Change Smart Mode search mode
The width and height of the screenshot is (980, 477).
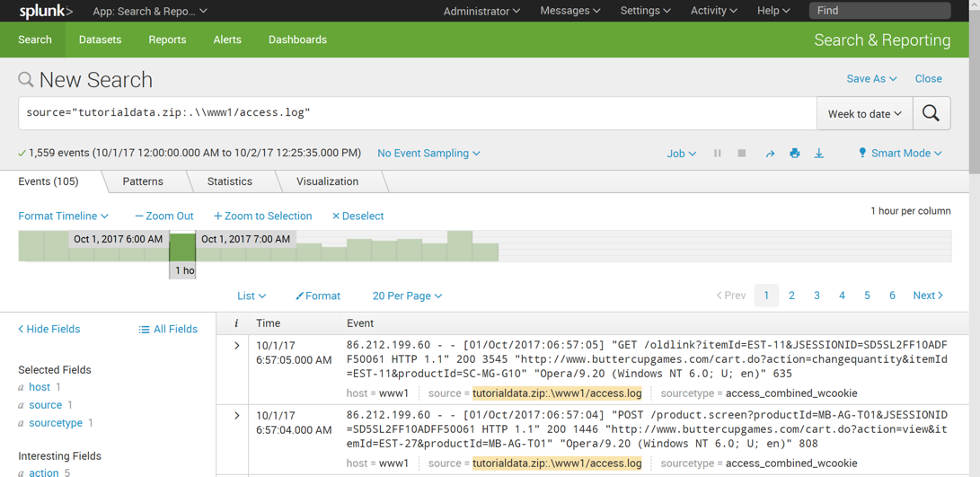point(900,154)
